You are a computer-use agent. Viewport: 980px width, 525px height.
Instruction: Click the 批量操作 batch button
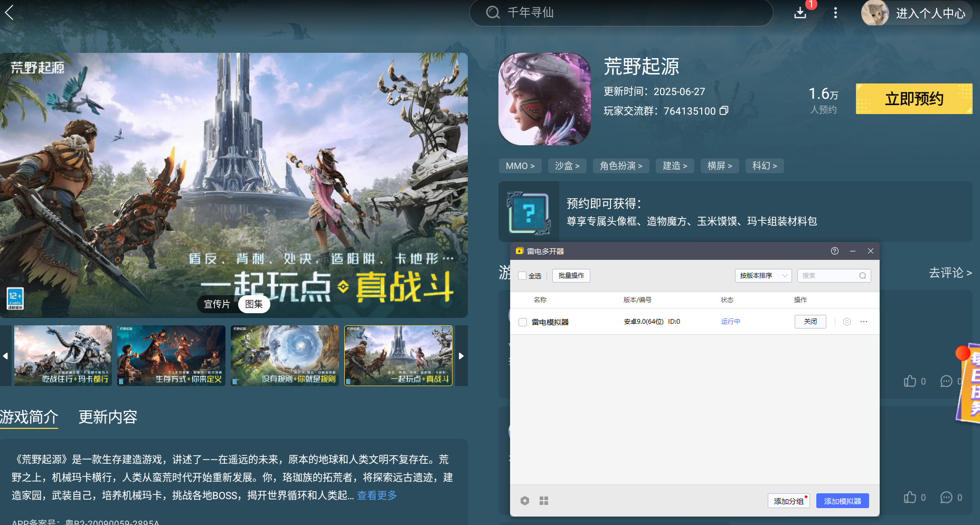571,276
